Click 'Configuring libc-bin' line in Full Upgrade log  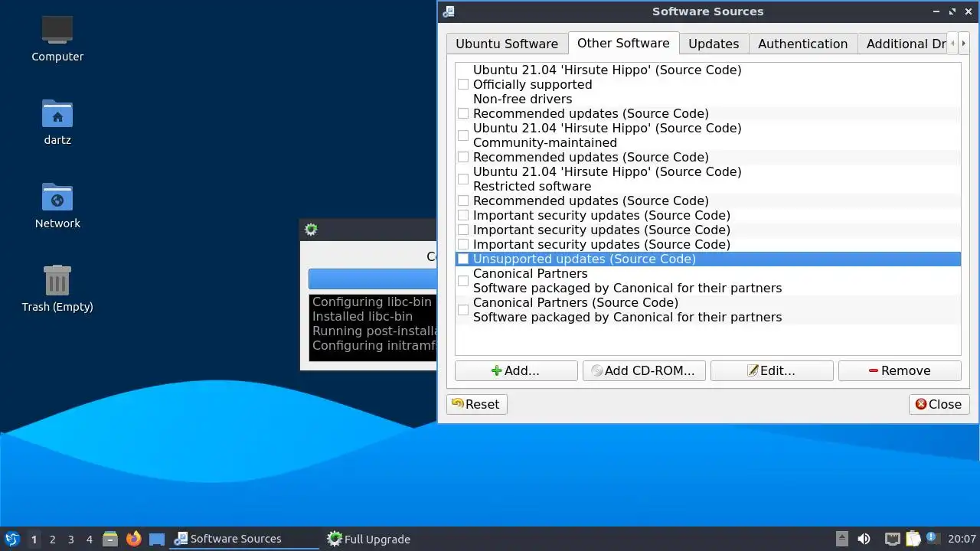pos(372,302)
